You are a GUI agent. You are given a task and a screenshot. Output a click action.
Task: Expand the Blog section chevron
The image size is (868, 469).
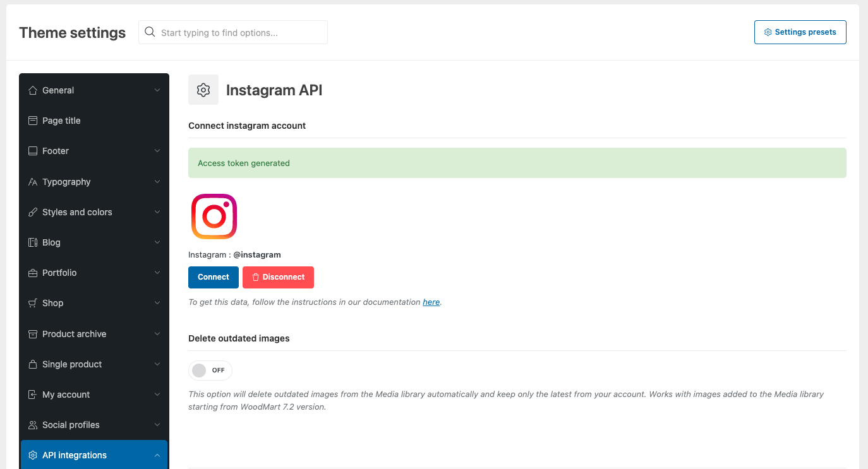point(157,242)
